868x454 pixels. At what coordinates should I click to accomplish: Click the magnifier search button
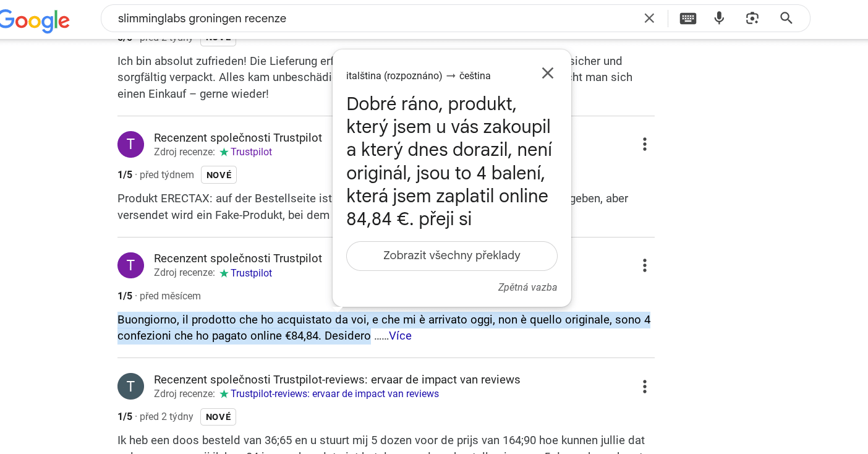[786, 19]
